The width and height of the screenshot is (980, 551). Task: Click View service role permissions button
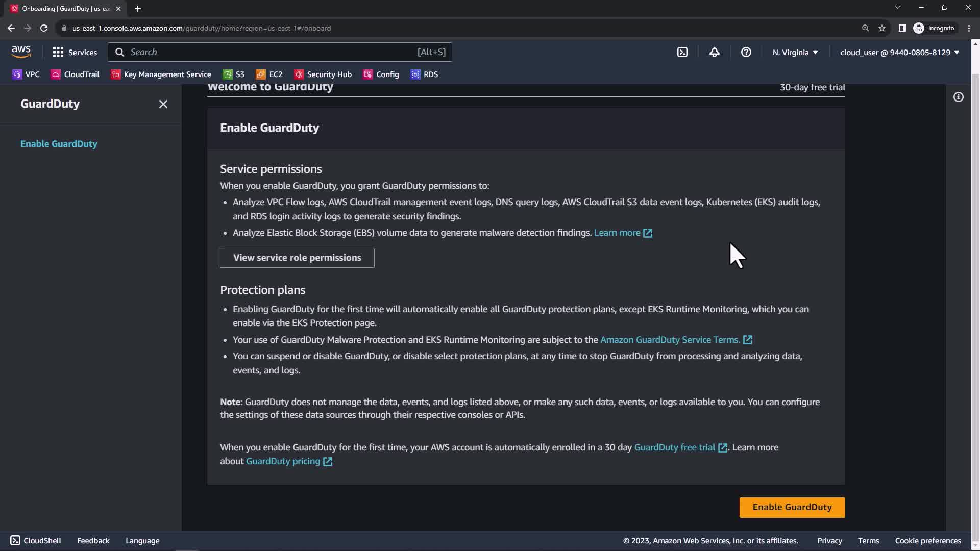point(297,258)
